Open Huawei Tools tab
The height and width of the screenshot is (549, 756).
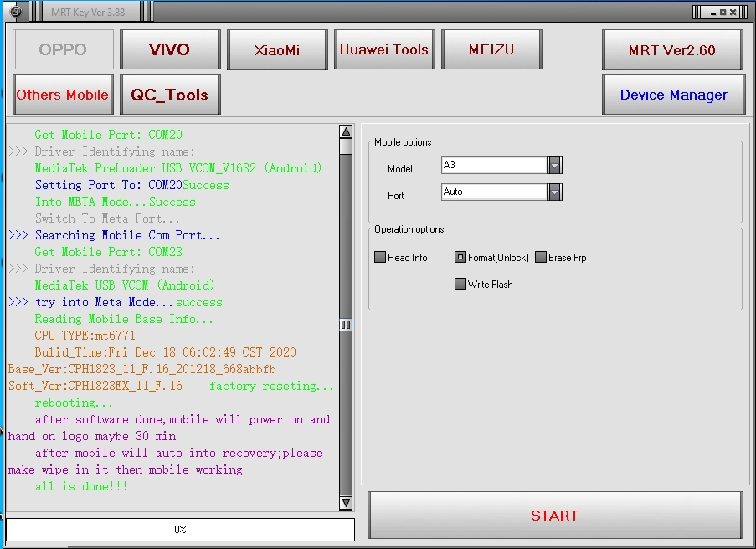tap(384, 49)
